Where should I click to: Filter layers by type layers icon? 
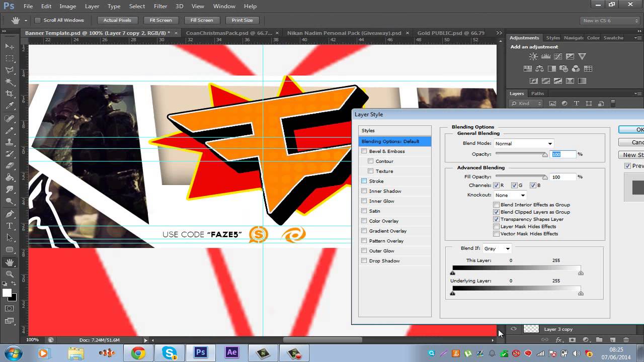pyautogui.click(x=576, y=103)
